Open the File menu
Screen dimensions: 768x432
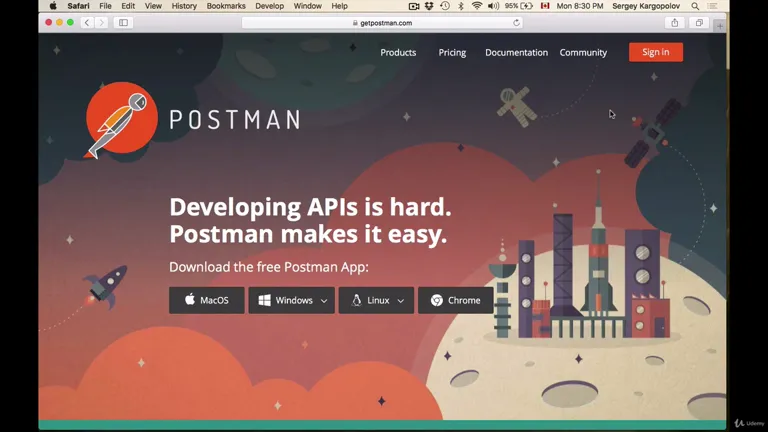pos(105,6)
